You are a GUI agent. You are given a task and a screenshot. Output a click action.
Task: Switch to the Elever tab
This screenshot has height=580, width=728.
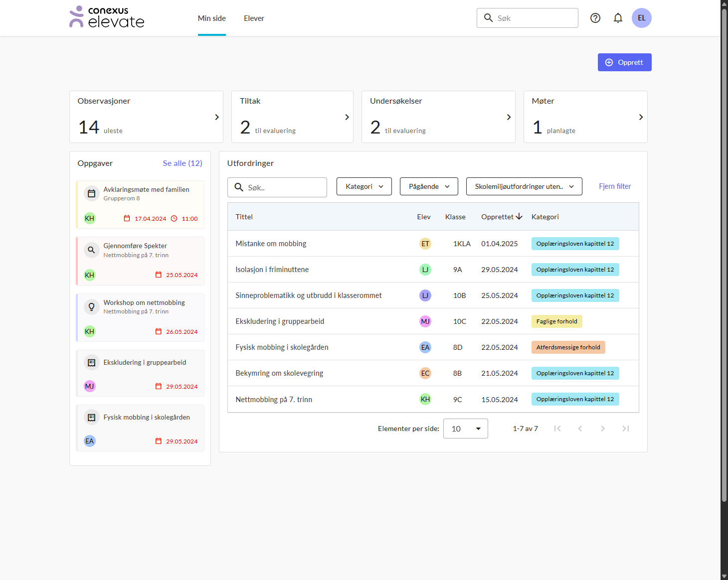click(x=254, y=18)
